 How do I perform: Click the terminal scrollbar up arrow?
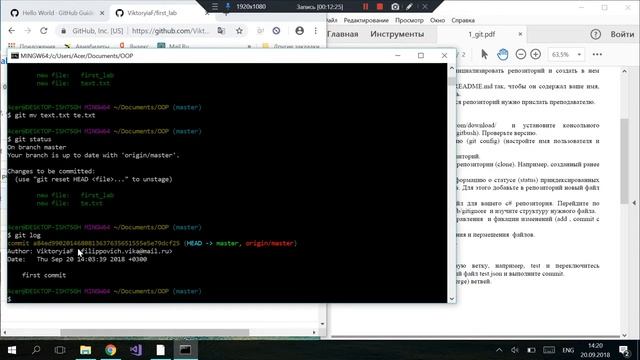tap(451, 68)
